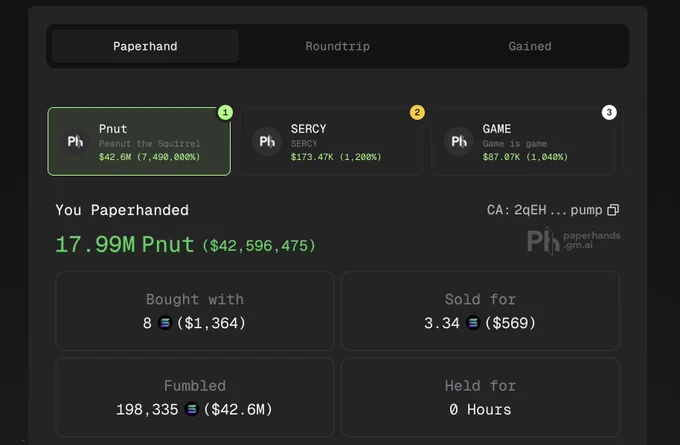Click $173.47K (1,200%) on SERCY card
Viewport: 680px width, 445px height.
pos(336,157)
